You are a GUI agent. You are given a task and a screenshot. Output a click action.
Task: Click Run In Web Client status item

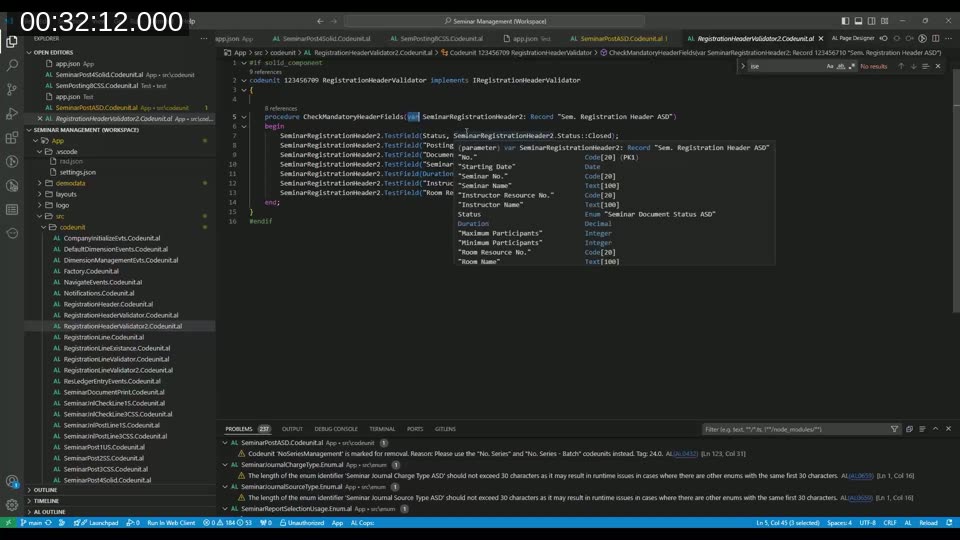[x=171, y=523]
